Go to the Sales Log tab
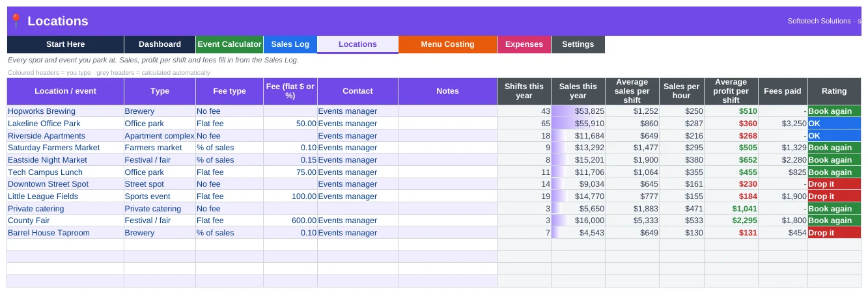The width and height of the screenshot is (868, 294). (290, 44)
